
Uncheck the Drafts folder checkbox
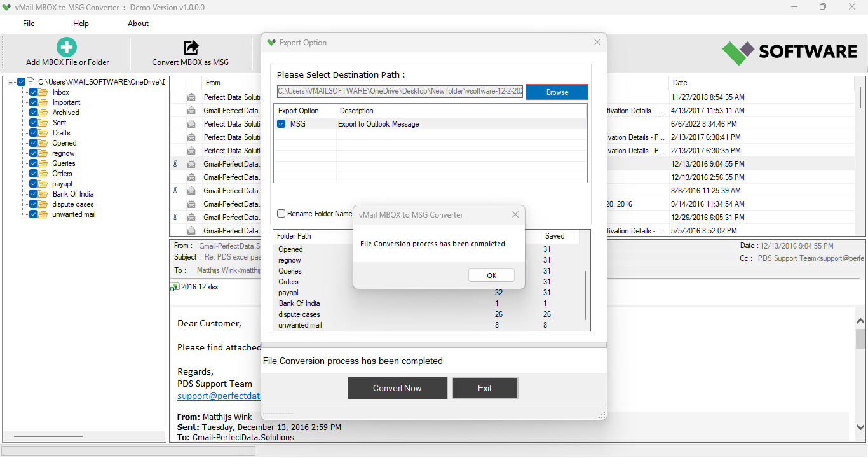click(34, 133)
